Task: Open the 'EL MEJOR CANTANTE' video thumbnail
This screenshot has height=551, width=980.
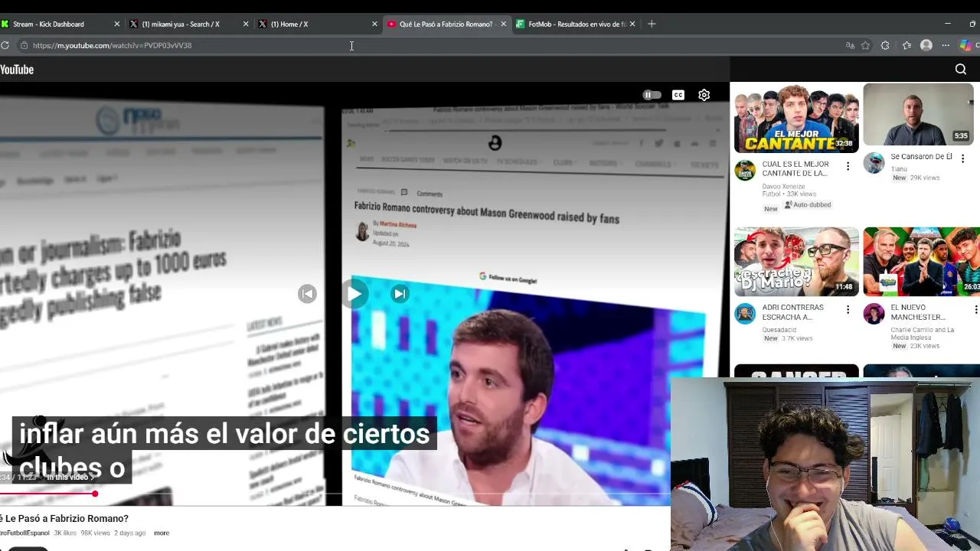Action: click(x=796, y=118)
